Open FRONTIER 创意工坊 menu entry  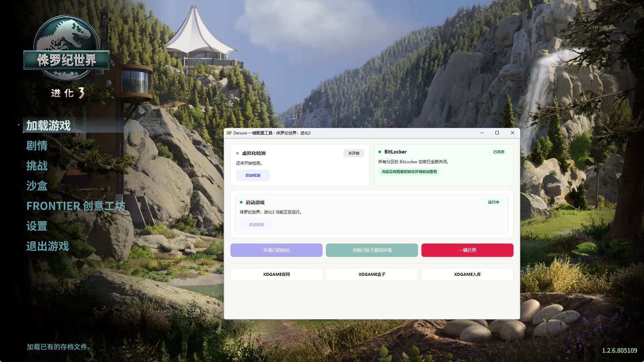pos(76,206)
